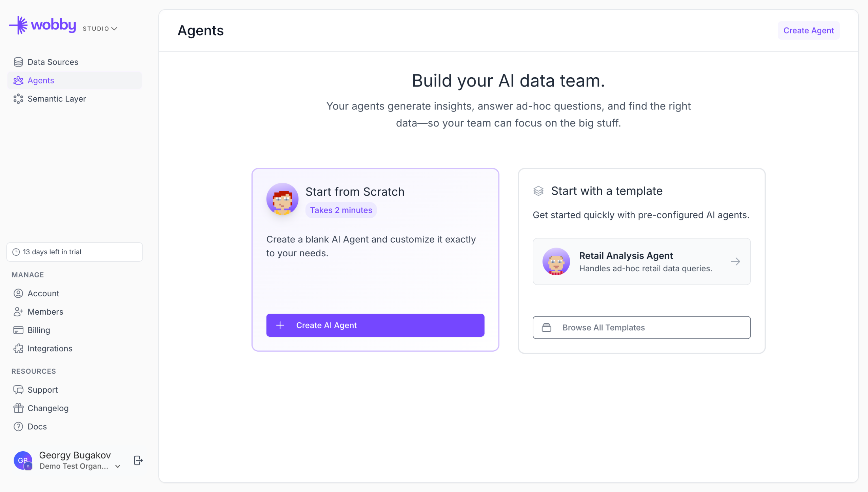The width and height of the screenshot is (868, 492).
Task: Click the log out icon
Action: [138, 460]
